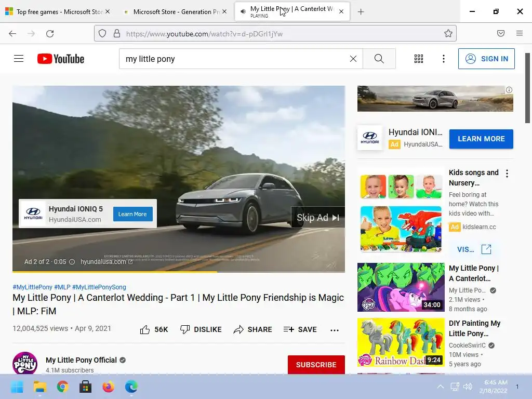Open more actions ellipsis under video
Image resolution: width=532 pixels, height=399 pixels.
[335, 330]
